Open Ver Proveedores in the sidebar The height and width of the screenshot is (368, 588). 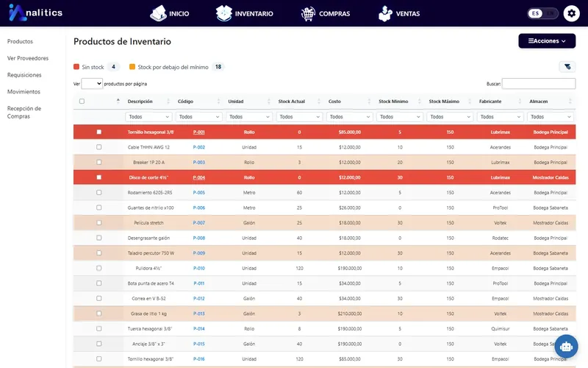28,58
